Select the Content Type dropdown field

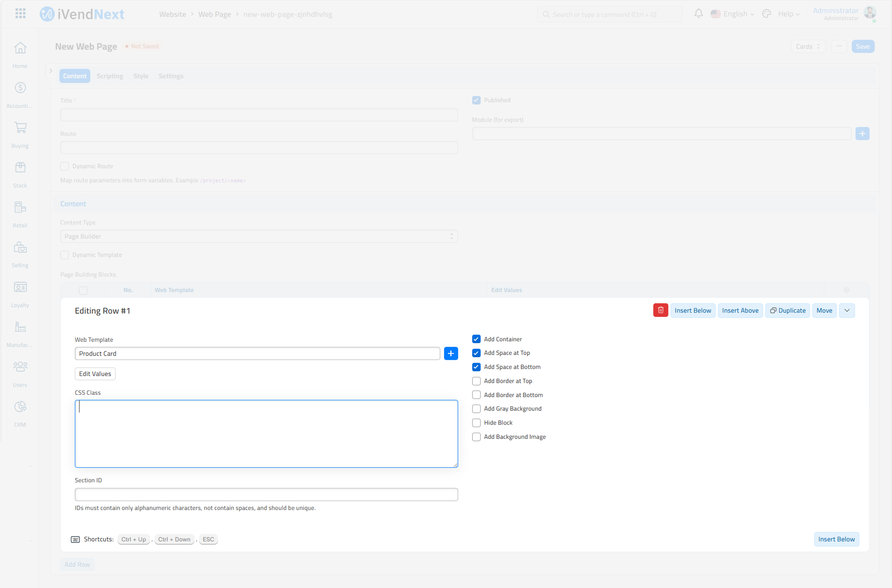(x=259, y=236)
